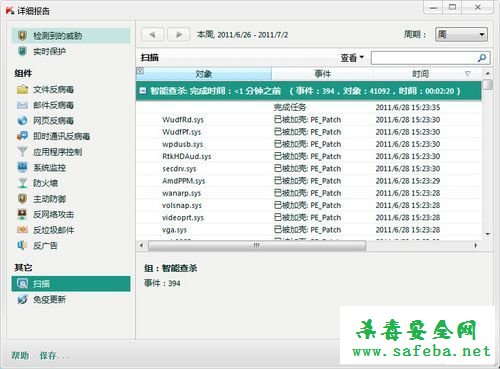
Task: Go to previous period with back arrow
Action: click(x=153, y=34)
